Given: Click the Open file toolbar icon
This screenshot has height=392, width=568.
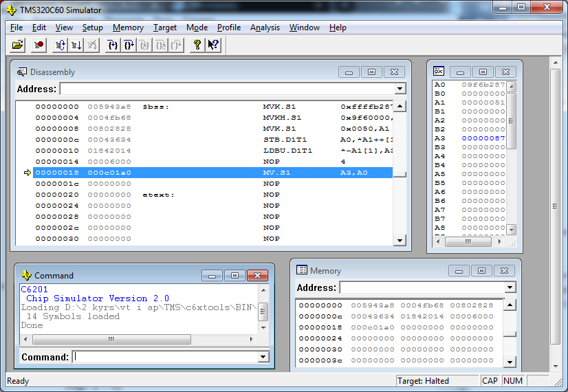Looking at the screenshot, I should coord(17,45).
